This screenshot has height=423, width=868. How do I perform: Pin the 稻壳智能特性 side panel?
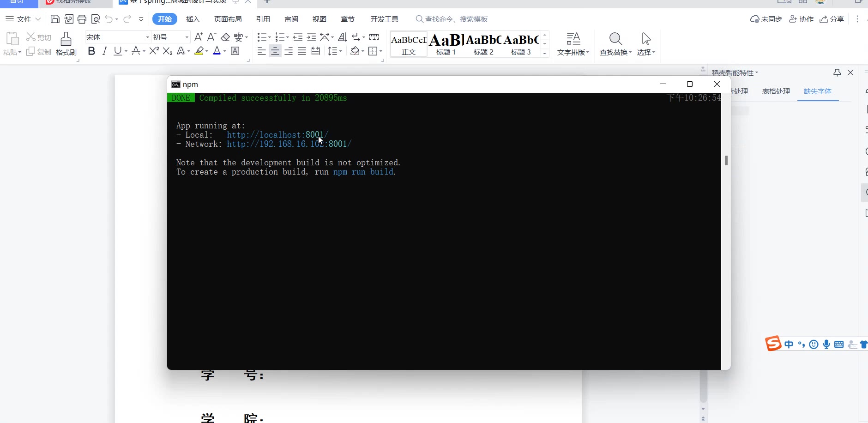pyautogui.click(x=837, y=73)
